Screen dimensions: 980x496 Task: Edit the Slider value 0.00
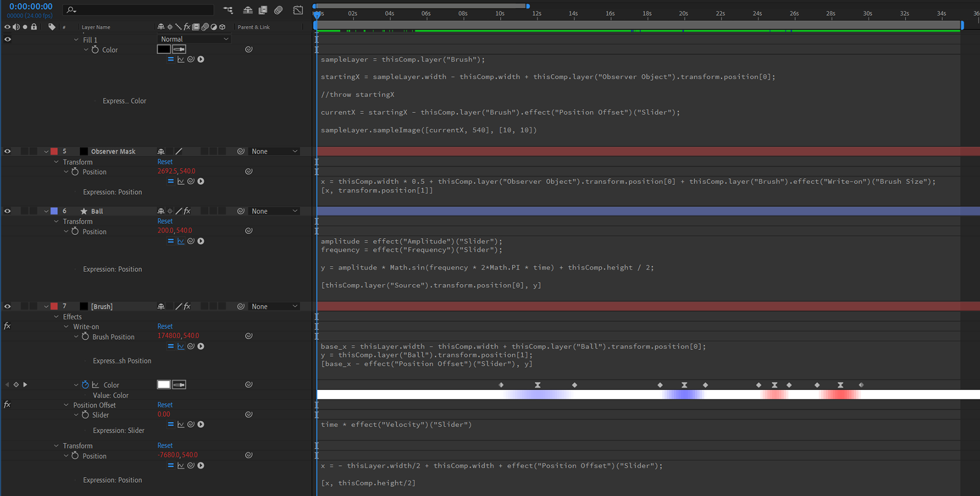pyautogui.click(x=164, y=414)
